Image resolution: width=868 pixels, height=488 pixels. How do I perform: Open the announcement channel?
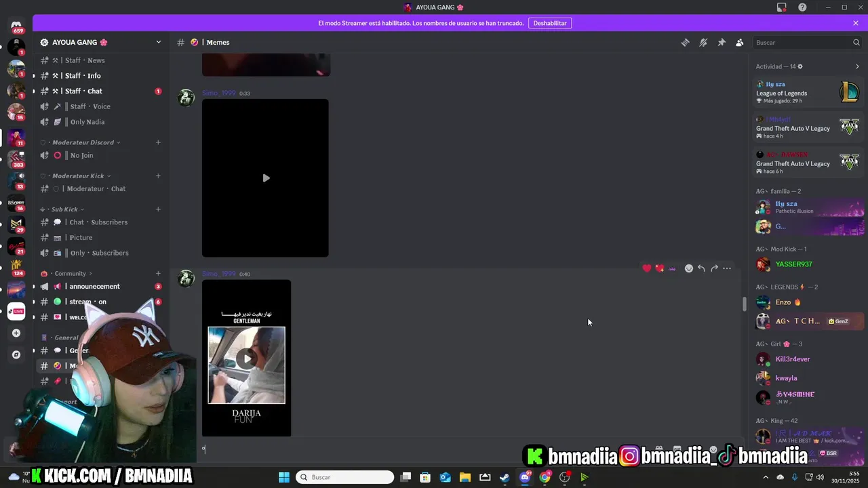coord(100,286)
